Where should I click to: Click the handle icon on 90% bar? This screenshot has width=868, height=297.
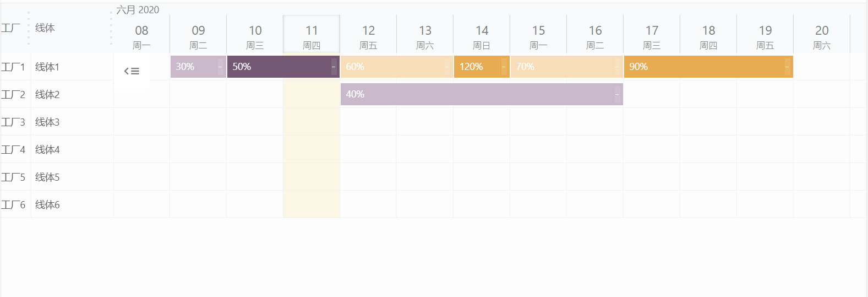(x=787, y=67)
